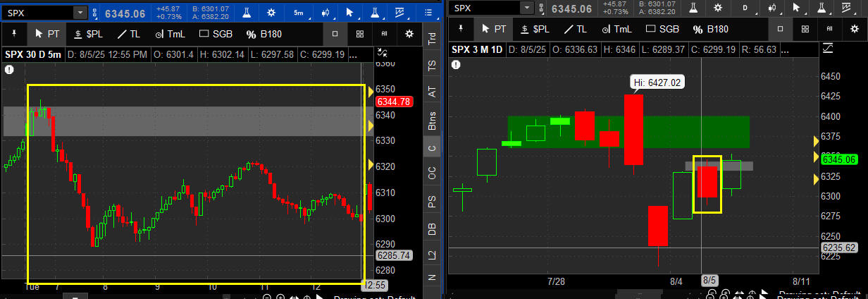This screenshot has height=299, width=868.
Task: Click symbol link icon in left chart
Action: point(95,13)
